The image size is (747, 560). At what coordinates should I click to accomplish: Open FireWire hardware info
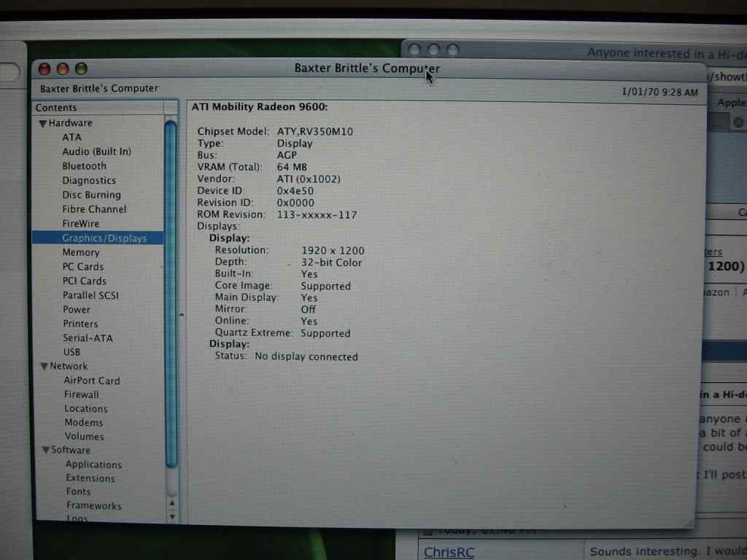(x=81, y=223)
